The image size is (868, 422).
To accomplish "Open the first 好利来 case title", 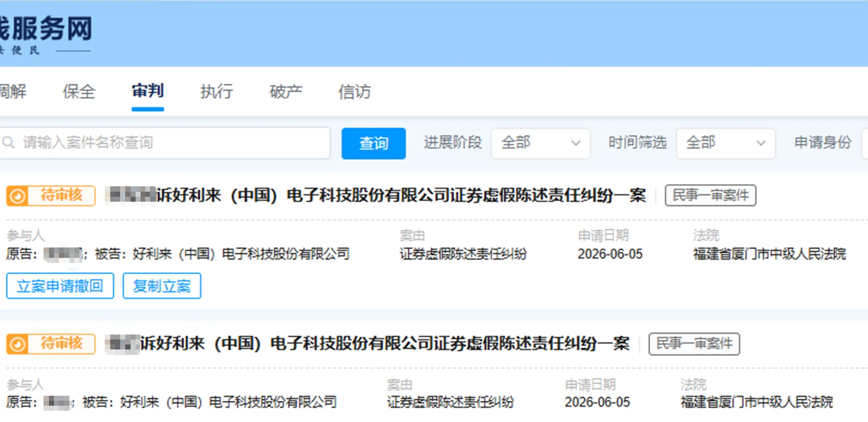I will [375, 195].
